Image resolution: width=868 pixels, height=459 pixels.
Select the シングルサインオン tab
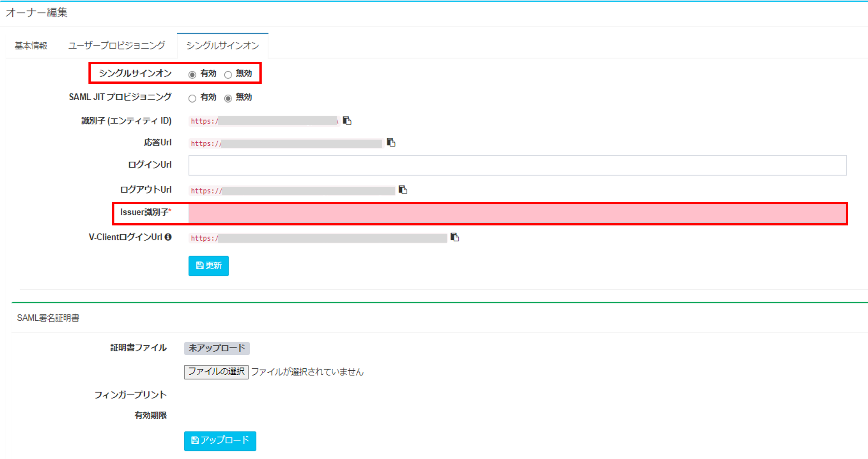tap(223, 45)
